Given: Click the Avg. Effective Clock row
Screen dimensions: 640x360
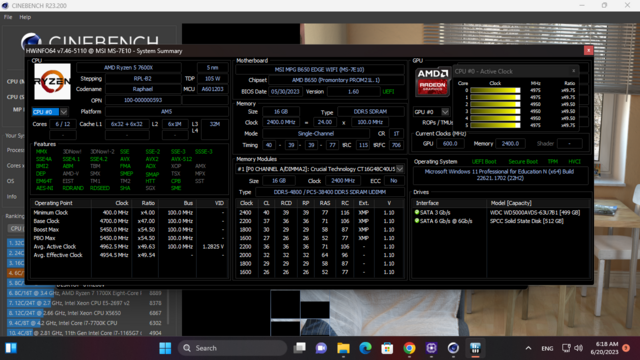Looking at the screenshot, I should click(129, 256).
